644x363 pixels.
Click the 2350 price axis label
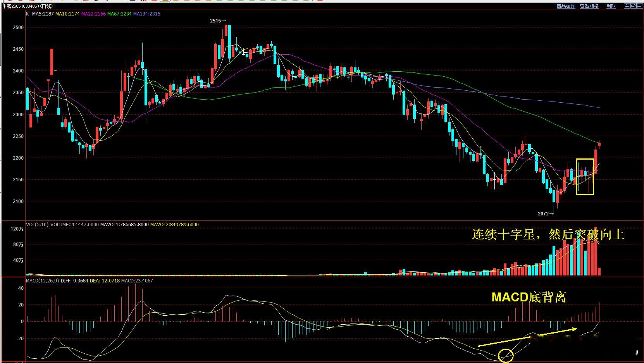18,93
